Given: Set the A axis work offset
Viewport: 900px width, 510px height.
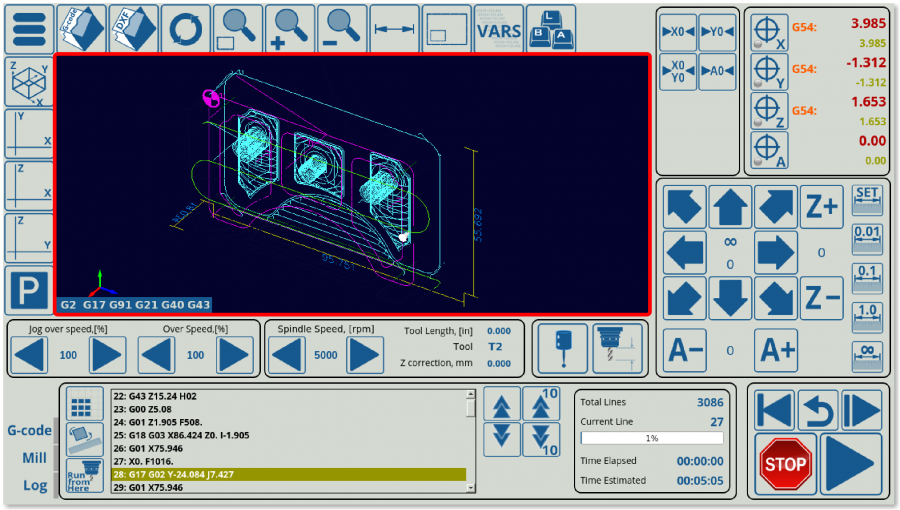Looking at the screenshot, I should click(769, 150).
